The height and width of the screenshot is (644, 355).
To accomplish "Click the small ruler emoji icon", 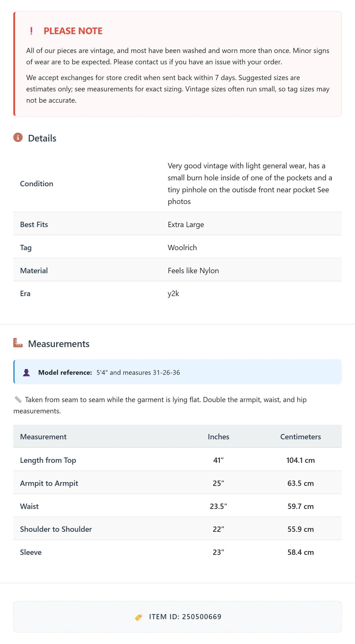I will click(x=18, y=399).
